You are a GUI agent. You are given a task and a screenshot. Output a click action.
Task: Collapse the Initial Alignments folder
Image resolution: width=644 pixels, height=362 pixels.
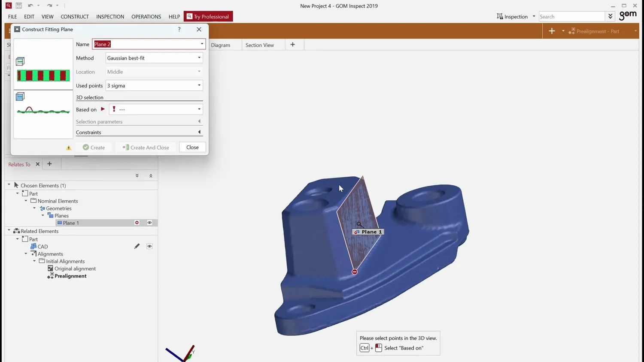(x=34, y=261)
